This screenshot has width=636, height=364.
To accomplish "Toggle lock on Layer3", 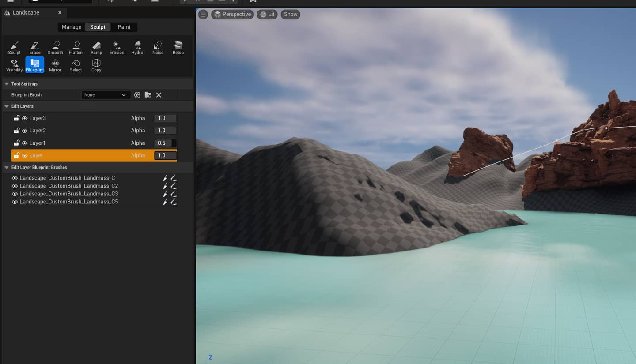I will click(16, 118).
